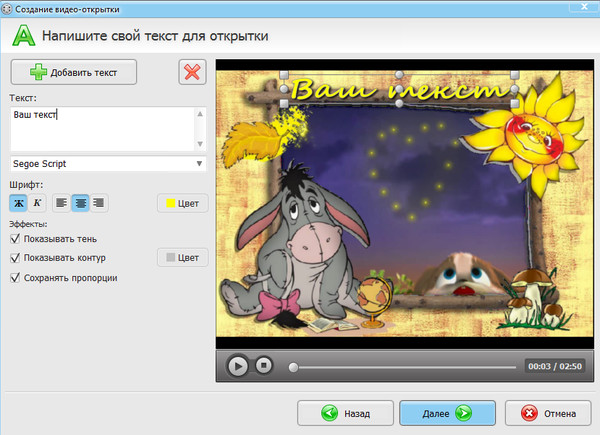This screenshot has width=600, height=435.
Task: Open the font Цвет color picker
Action: pyautogui.click(x=183, y=203)
